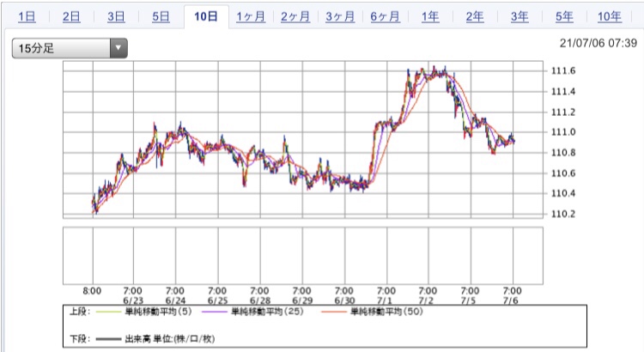Open the 15分足 interval dropdown
Image resolution: width=644 pixels, height=352 pixels.
[70, 48]
